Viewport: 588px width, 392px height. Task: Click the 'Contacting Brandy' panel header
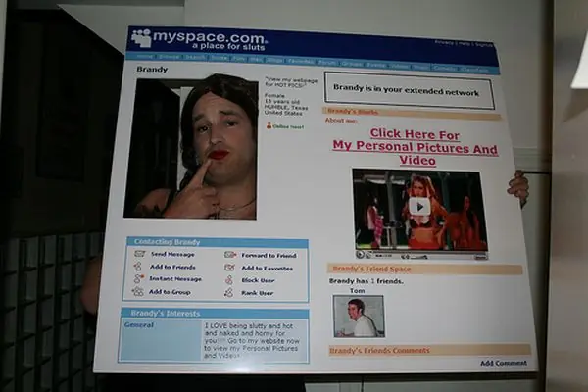[218, 242]
